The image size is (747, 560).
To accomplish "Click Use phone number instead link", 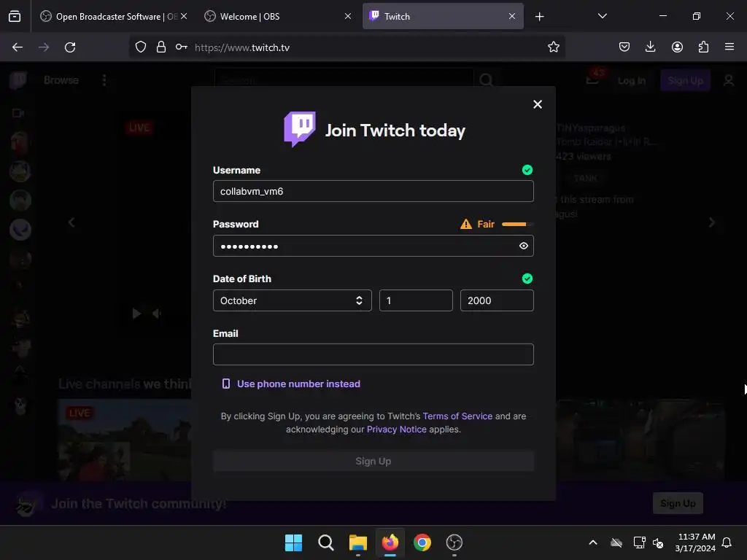I will (x=291, y=384).
